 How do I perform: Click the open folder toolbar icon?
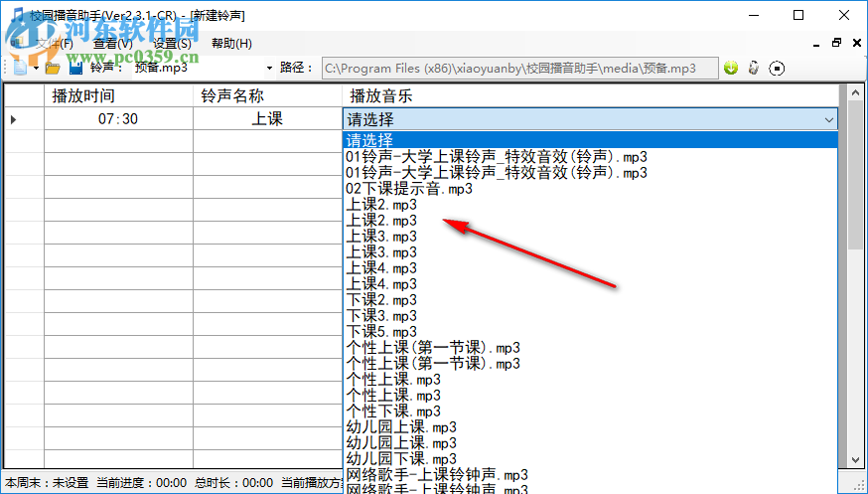[x=53, y=69]
